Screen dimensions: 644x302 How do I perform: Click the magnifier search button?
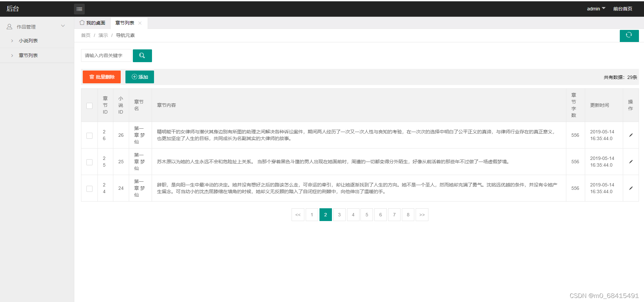[142, 56]
